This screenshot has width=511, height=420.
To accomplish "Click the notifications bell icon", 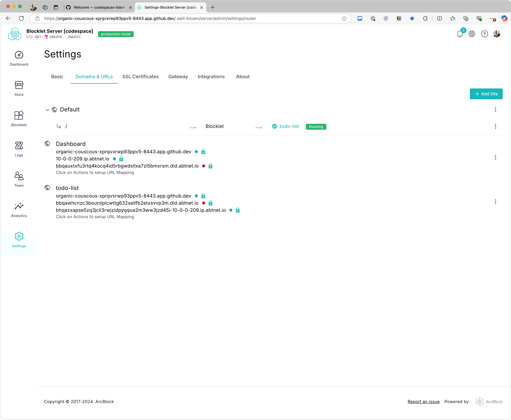I will (460, 34).
